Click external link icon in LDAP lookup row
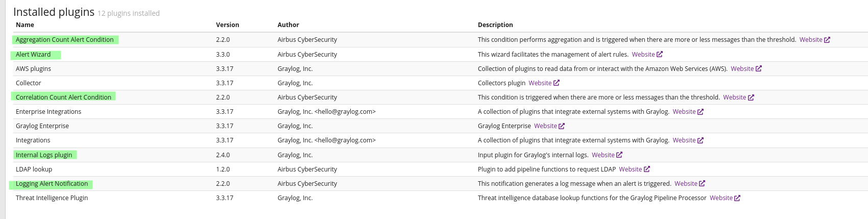This screenshot has height=219, width=868. 647,169
